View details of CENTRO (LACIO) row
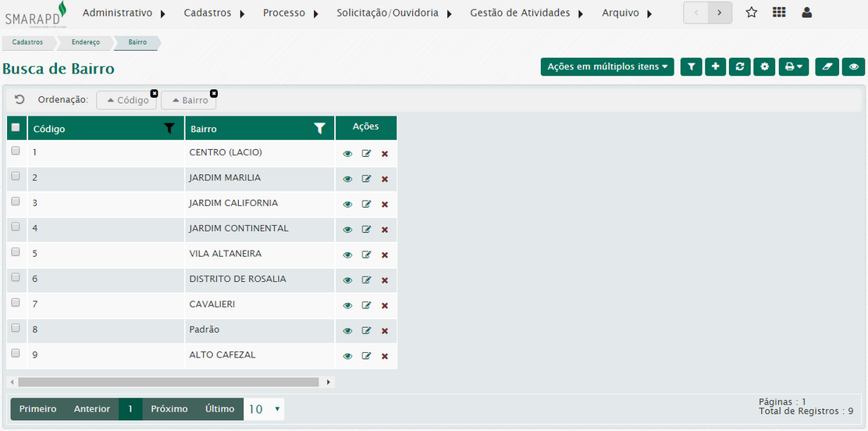 pos(347,154)
